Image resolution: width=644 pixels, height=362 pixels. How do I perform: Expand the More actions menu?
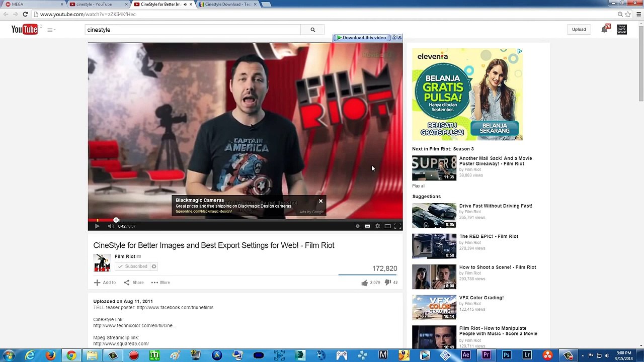point(160,283)
